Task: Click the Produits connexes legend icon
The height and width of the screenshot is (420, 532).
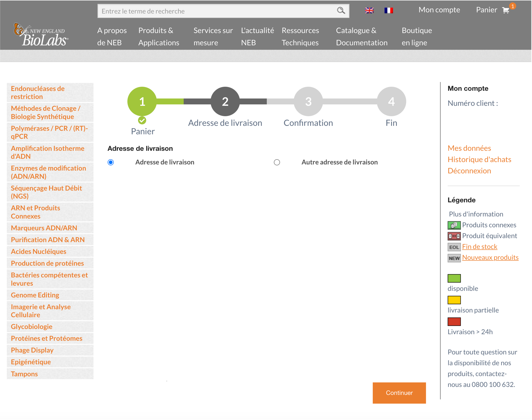Action: tap(454, 225)
